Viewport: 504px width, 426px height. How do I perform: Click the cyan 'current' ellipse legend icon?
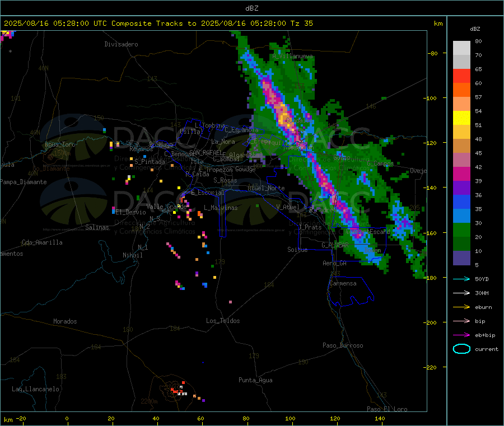tap(461, 349)
